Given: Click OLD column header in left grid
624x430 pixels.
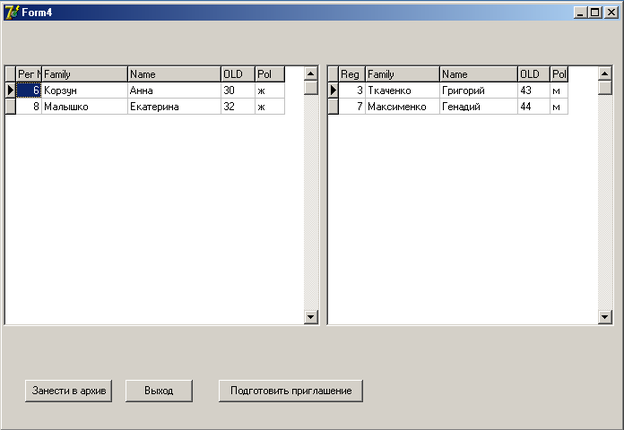Looking at the screenshot, I should tap(238, 74).
